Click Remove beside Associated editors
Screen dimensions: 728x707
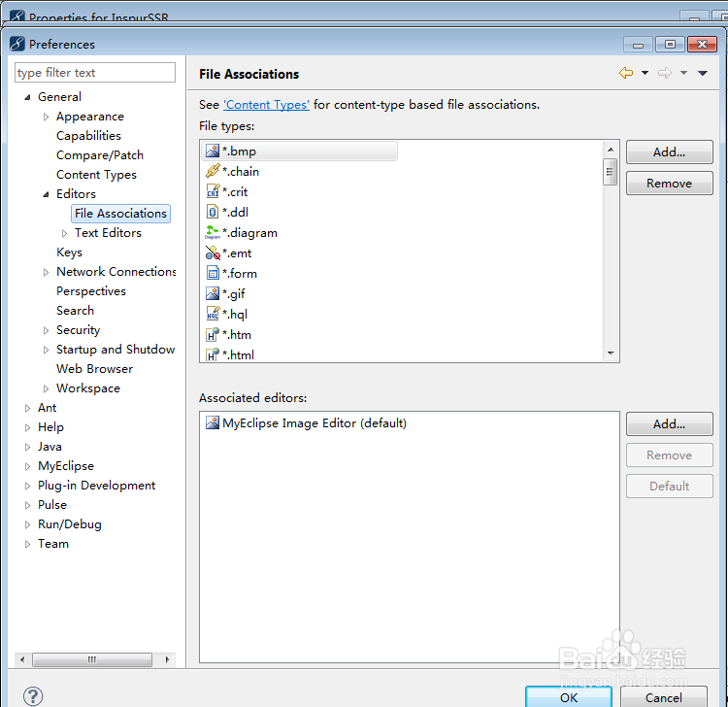(x=669, y=454)
